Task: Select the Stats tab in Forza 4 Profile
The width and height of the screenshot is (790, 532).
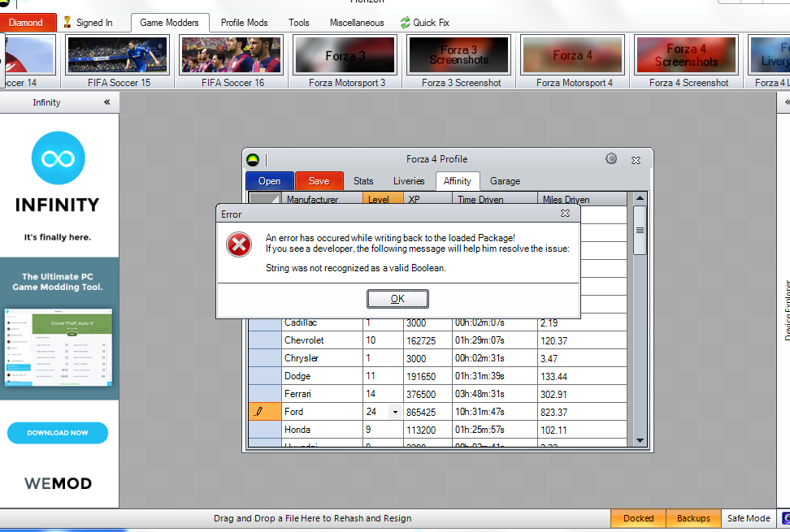Action: [x=363, y=181]
